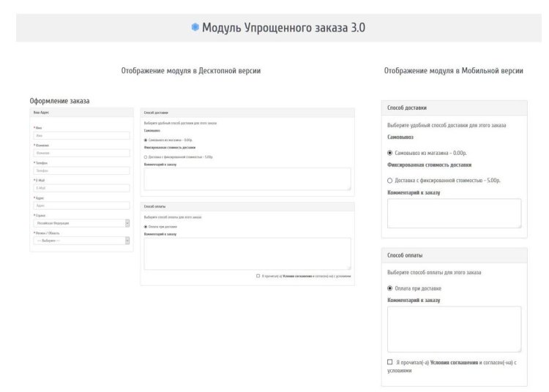The width and height of the screenshot is (549, 392).
Task: Focus the E-Mail input field
Action: (81, 188)
